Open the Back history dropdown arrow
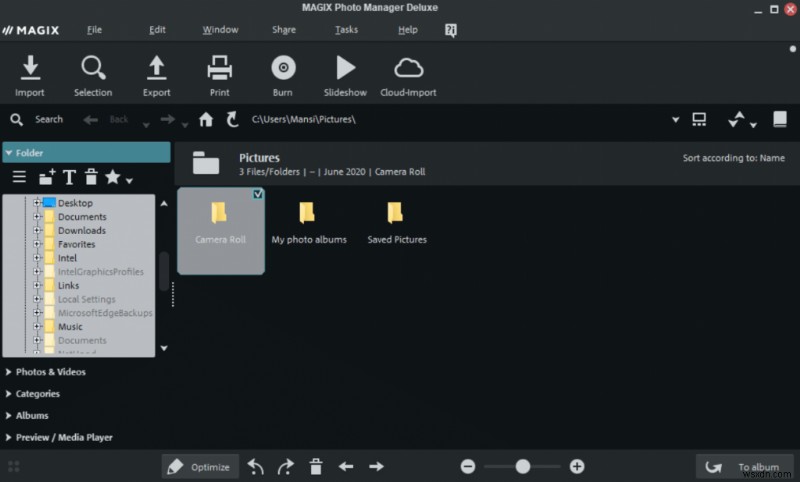800x482 pixels. [146, 125]
